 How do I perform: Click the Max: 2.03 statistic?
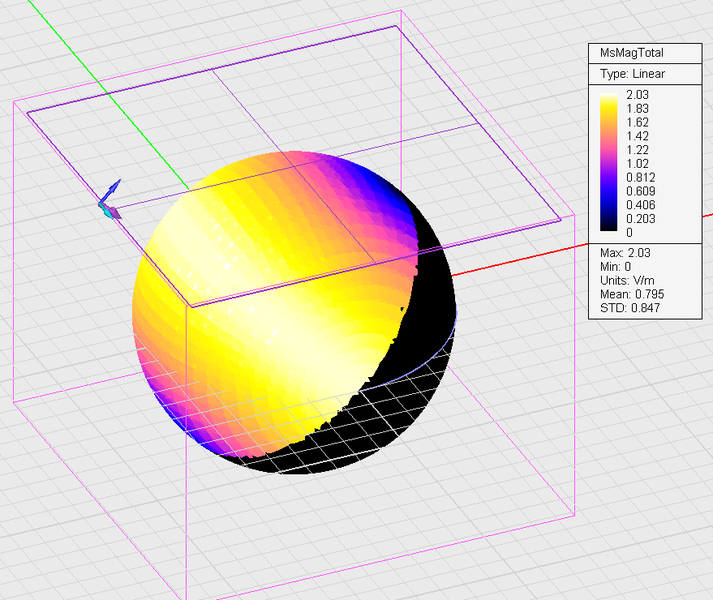pyautogui.click(x=626, y=251)
